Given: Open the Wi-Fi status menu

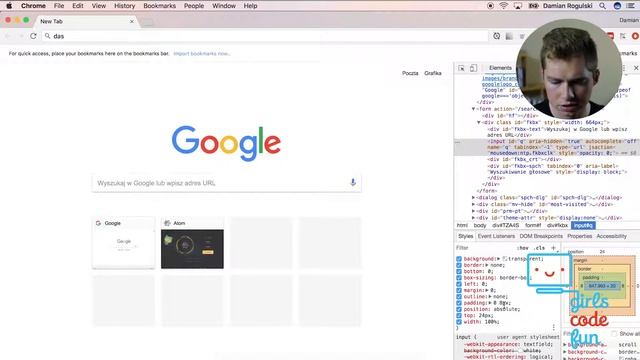Looking at the screenshot, I should [504, 6].
